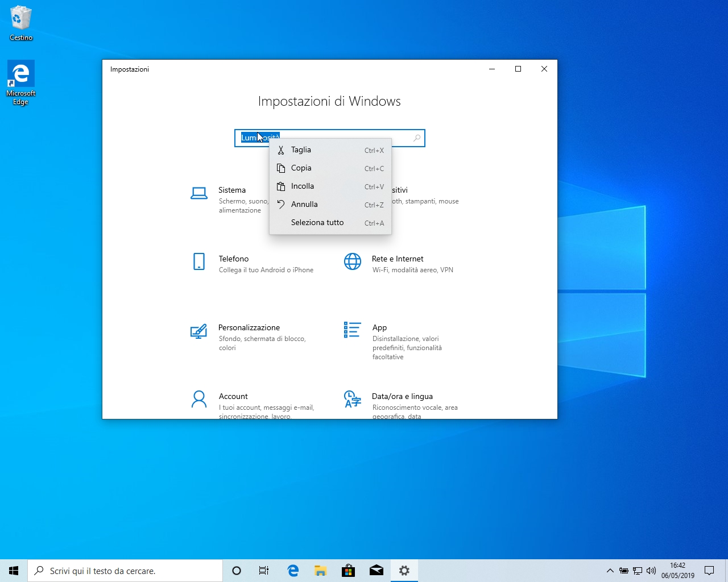728x582 pixels.
Task: Open Rete e Internet settings link
Action: click(x=398, y=259)
